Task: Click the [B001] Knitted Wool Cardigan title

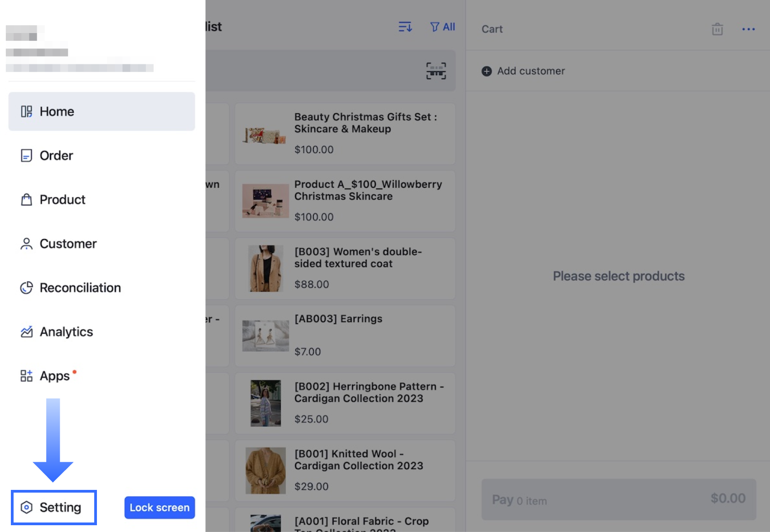Action: (359, 460)
